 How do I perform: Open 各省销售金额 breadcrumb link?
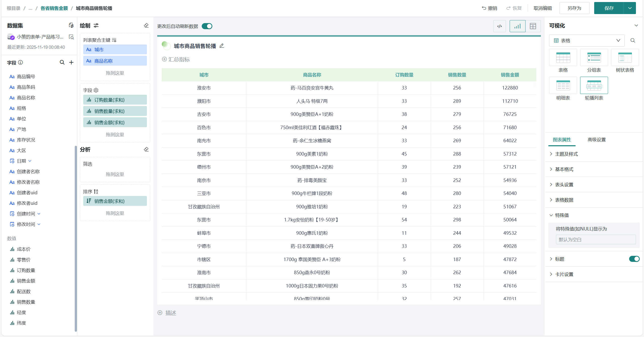pos(54,8)
